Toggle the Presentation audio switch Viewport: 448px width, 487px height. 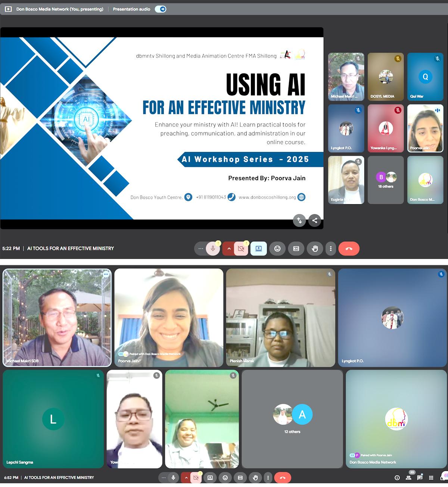(161, 9)
